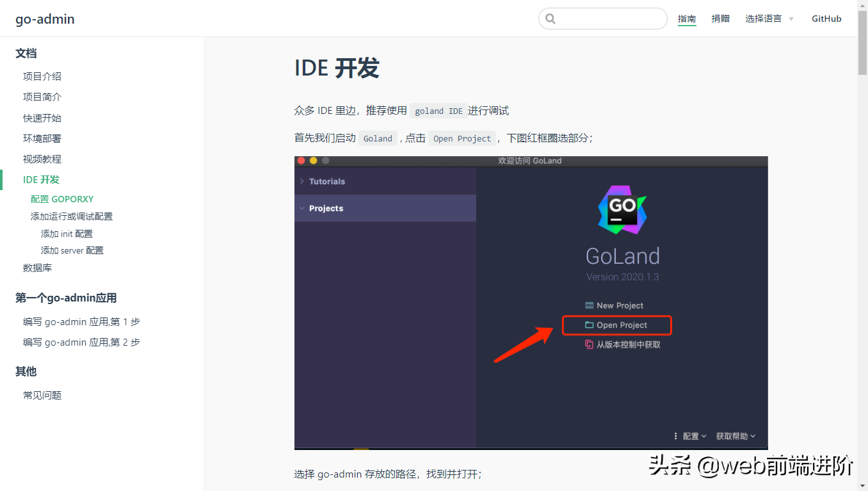Jump to 添加 init 配置 section
868x491 pixels.
(67, 234)
